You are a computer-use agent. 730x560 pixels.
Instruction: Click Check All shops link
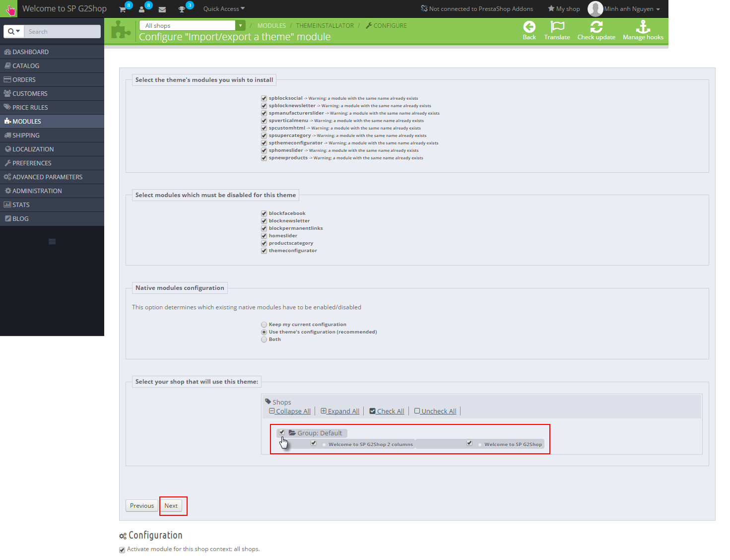(387, 411)
